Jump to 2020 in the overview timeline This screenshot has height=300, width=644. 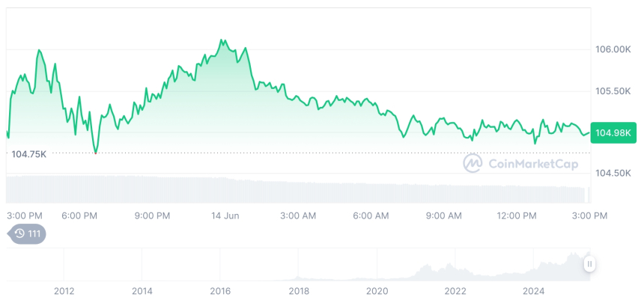coord(377,290)
